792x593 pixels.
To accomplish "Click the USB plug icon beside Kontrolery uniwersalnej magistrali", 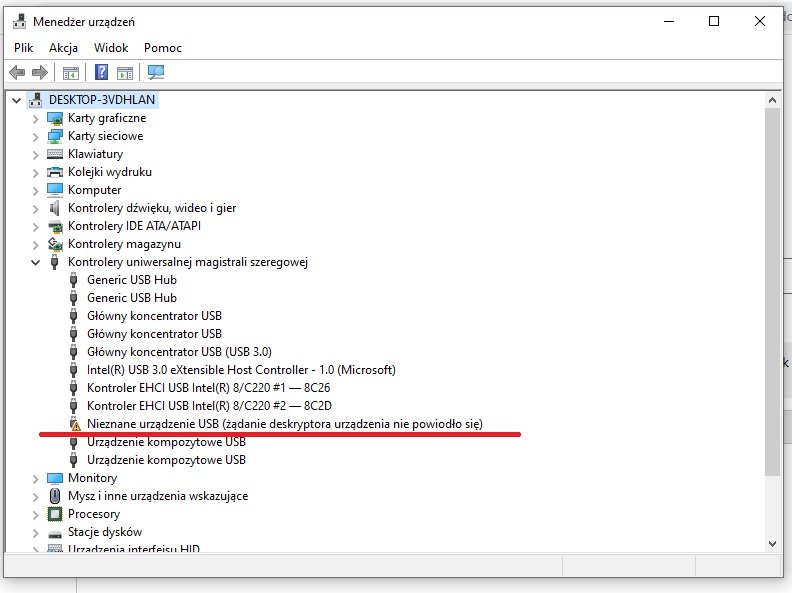I will click(55, 262).
